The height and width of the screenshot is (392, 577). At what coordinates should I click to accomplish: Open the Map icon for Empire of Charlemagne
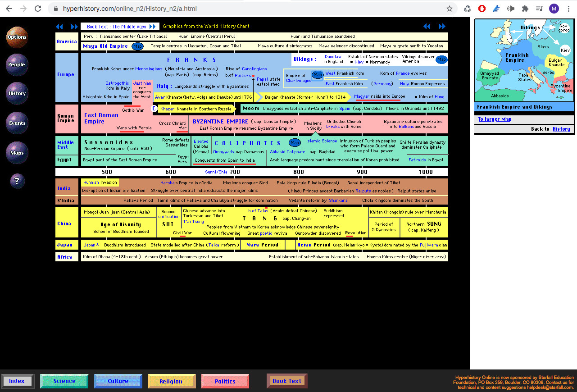[318, 75]
